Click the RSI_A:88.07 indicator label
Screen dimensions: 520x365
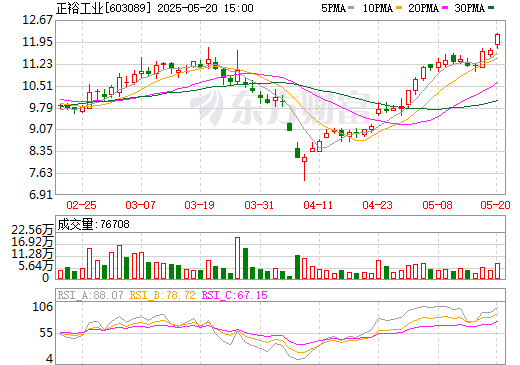click(90, 295)
